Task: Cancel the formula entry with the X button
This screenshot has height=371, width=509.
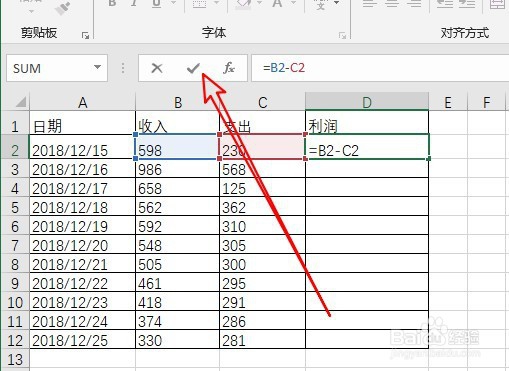Action: pos(157,68)
